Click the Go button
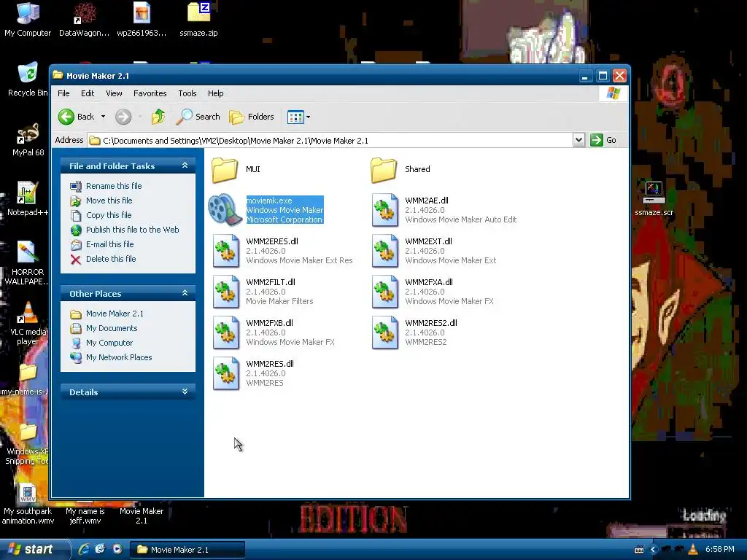The image size is (747, 560). (x=603, y=141)
